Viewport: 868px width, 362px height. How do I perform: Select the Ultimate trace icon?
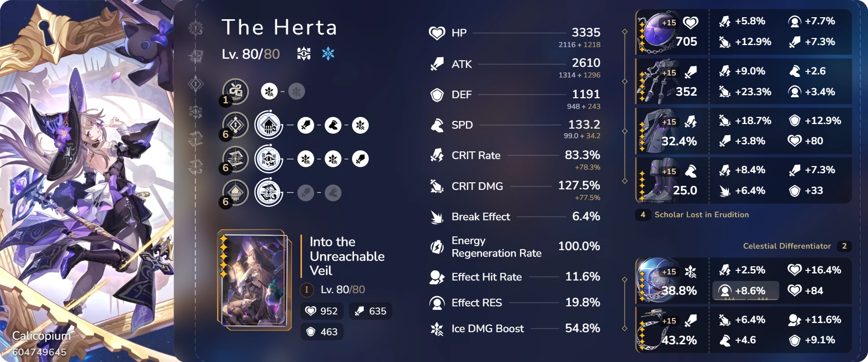[234, 158]
